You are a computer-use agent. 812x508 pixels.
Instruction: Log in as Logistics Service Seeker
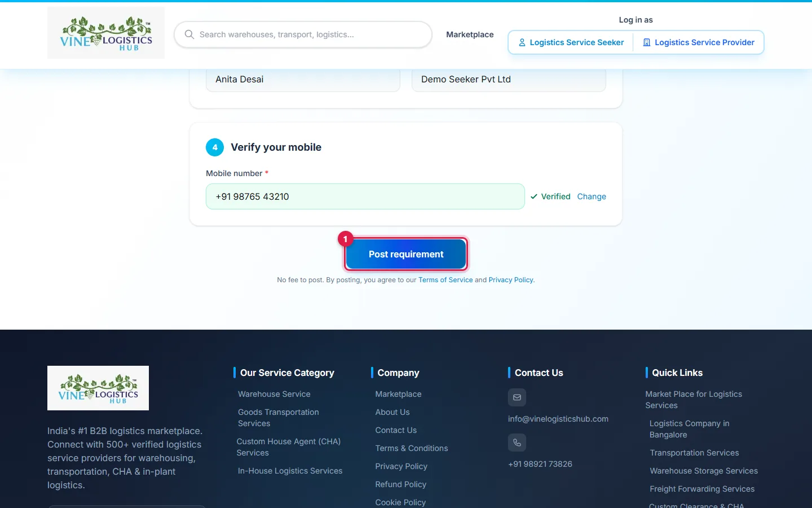[x=571, y=42]
